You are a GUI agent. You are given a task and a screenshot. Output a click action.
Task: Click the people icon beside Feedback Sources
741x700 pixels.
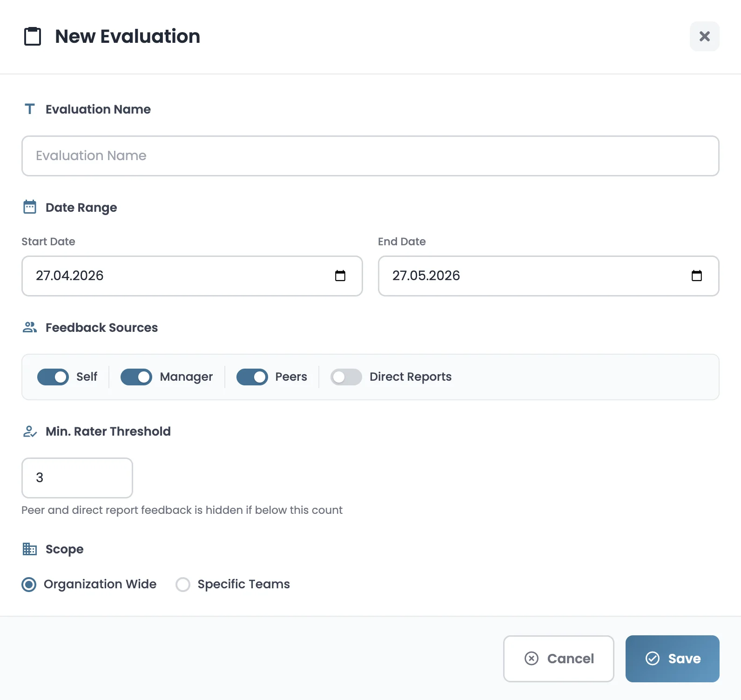click(x=30, y=328)
